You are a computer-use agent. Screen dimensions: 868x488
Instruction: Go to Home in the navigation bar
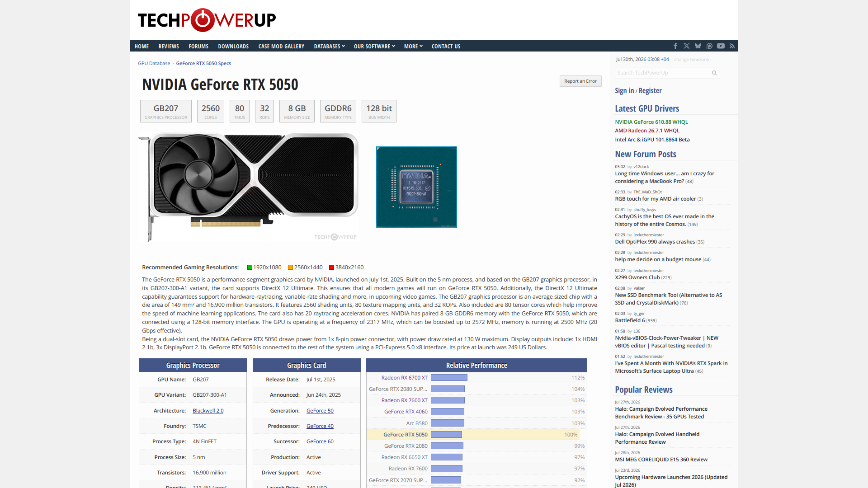[x=142, y=46]
